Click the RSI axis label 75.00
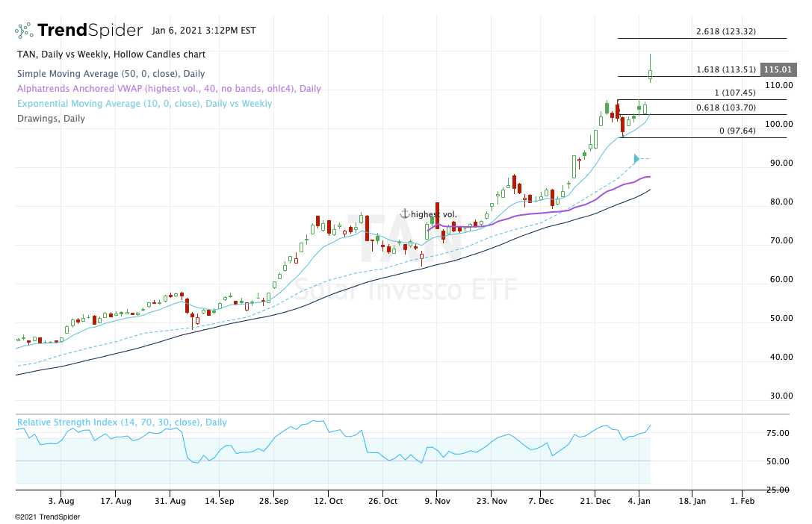The image size is (812, 524). tap(778, 434)
